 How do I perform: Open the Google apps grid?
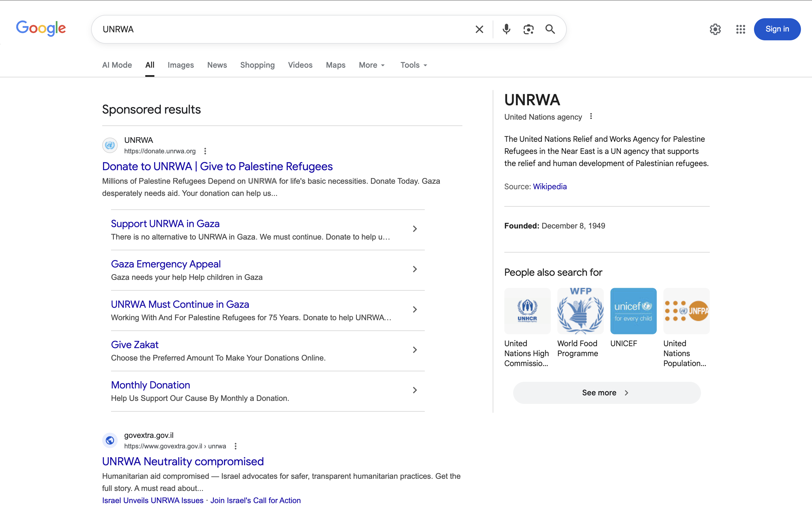click(740, 29)
